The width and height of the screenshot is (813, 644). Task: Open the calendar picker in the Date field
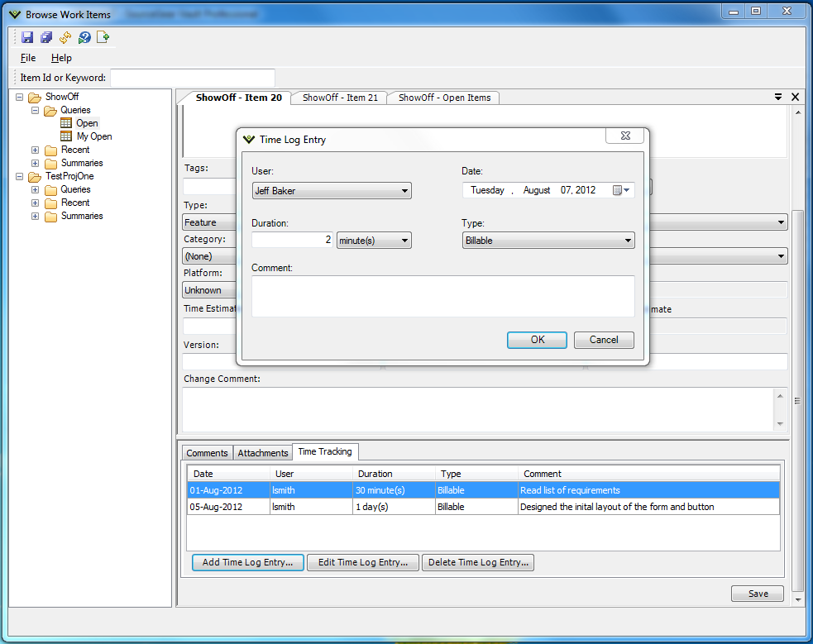tap(620, 190)
